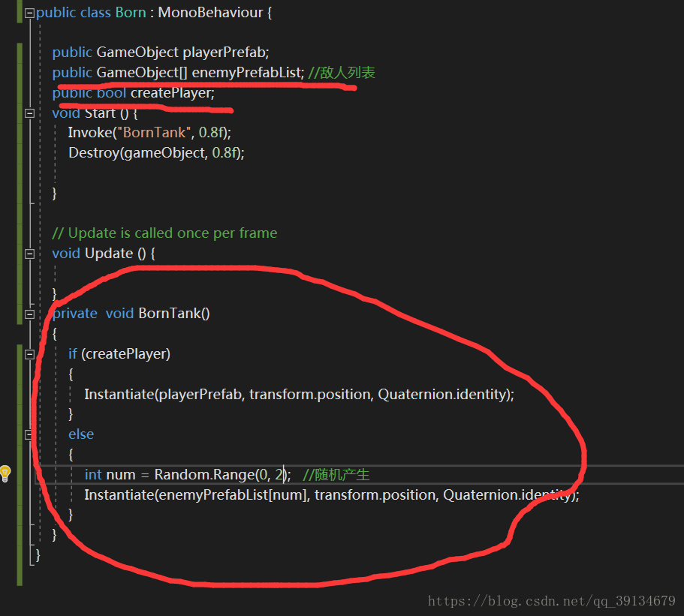Click the 随机产生 comment

coord(336,474)
